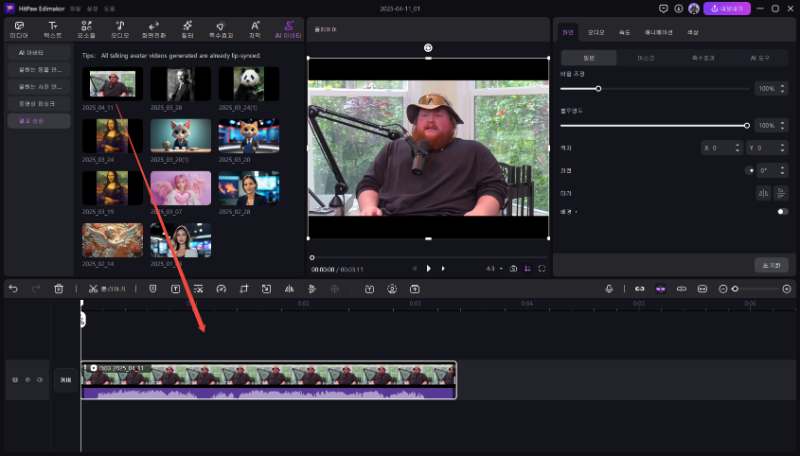The image size is (800, 456).
Task: Click the trash delete icon in timeline toolbar
Action: tap(59, 288)
